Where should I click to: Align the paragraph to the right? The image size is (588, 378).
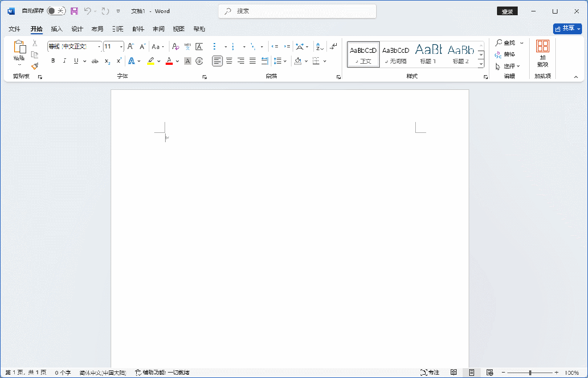click(x=241, y=60)
